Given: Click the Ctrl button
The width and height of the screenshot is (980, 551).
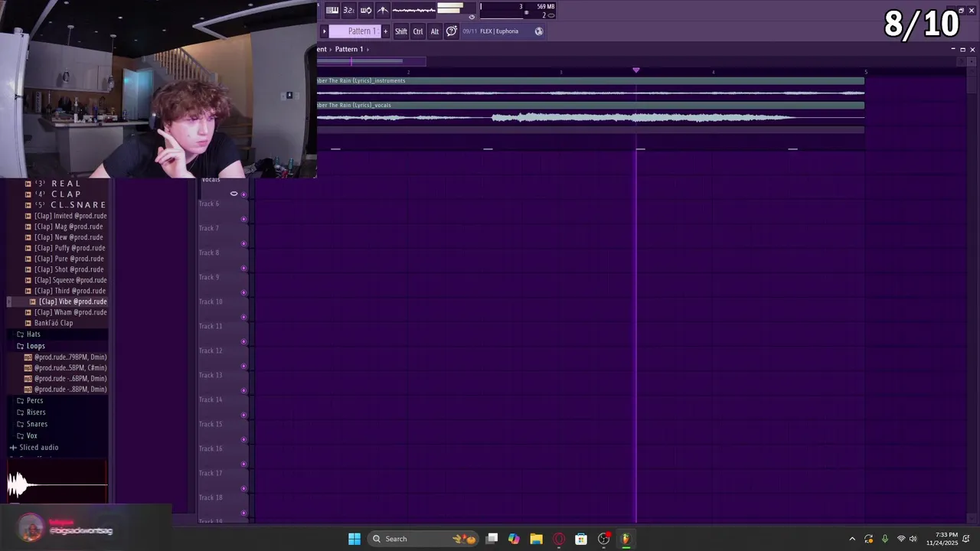Looking at the screenshot, I should 418,31.
